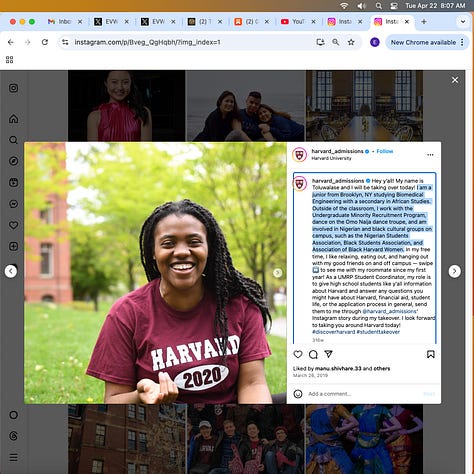Click the volume icon in menu bar

click(x=361, y=6)
